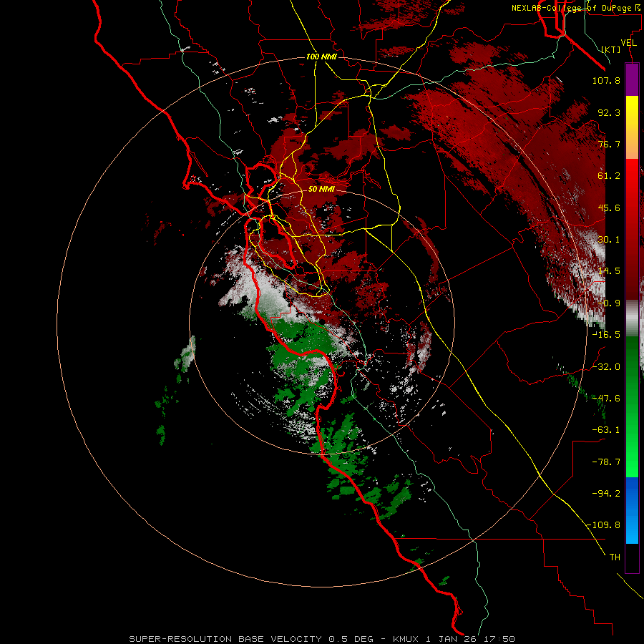Select the 76.7 scale value
The image size is (644, 644).
click(x=609, y=144)
